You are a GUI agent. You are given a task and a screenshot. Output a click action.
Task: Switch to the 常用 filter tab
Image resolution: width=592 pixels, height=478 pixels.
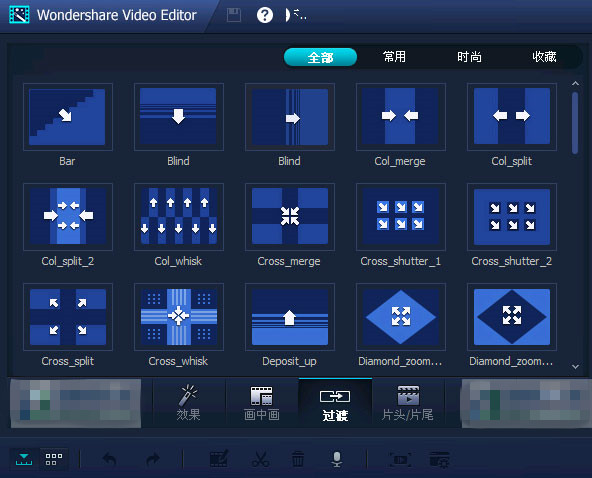pyautogui.click(x=394, y=57)
